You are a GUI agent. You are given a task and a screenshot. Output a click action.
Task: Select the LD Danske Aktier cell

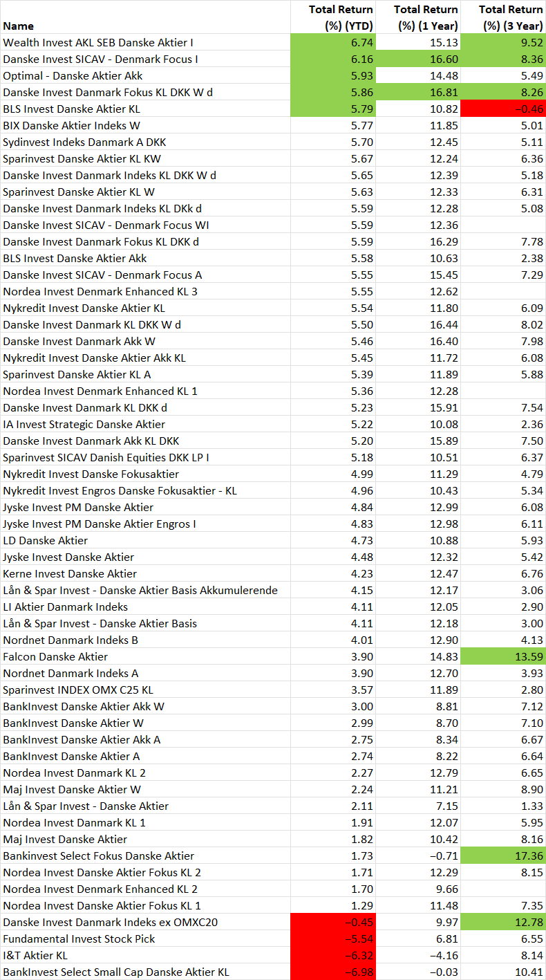pyautogui.click(x=146, y=540)
